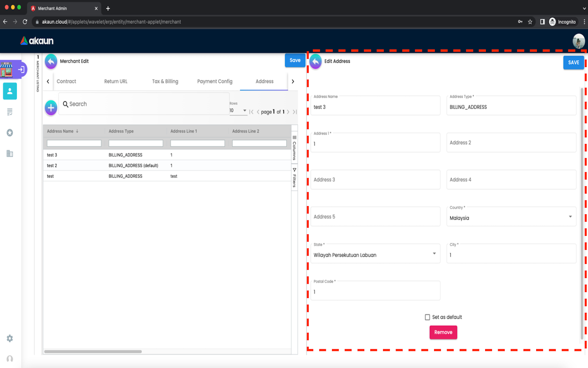This screenshot has width=588, height=368.
Task: Click back arrow beside Merchant Edit
Action: (51, 61)
